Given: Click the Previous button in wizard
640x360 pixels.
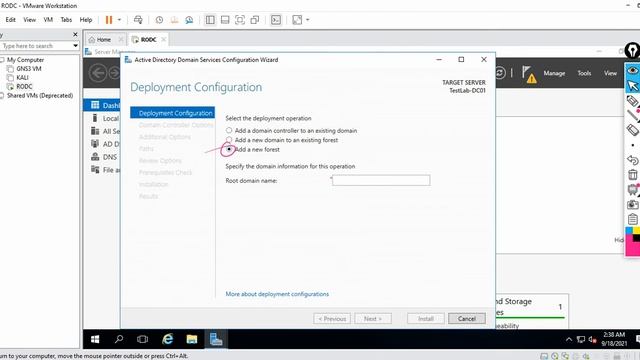Looking at the screenshot, I should [332, 319].
